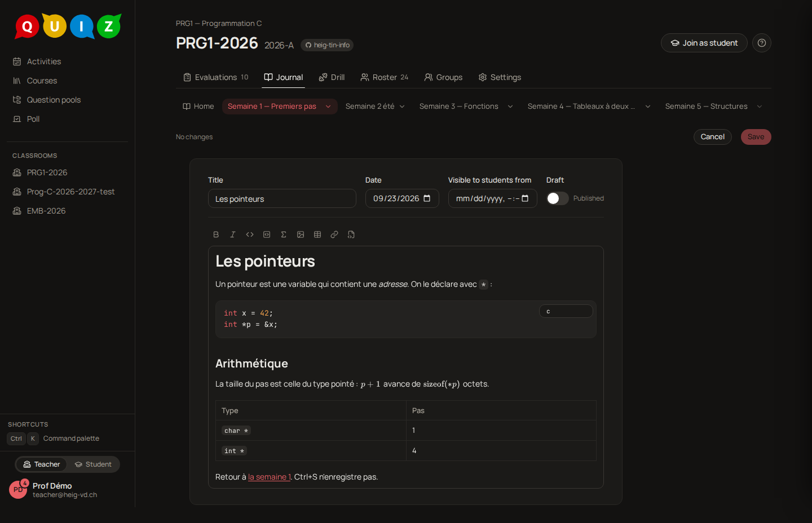Viewport: 812px width, 523px height.
Task: Switch to the Drill tab
Action: click(x=332, y=77)
